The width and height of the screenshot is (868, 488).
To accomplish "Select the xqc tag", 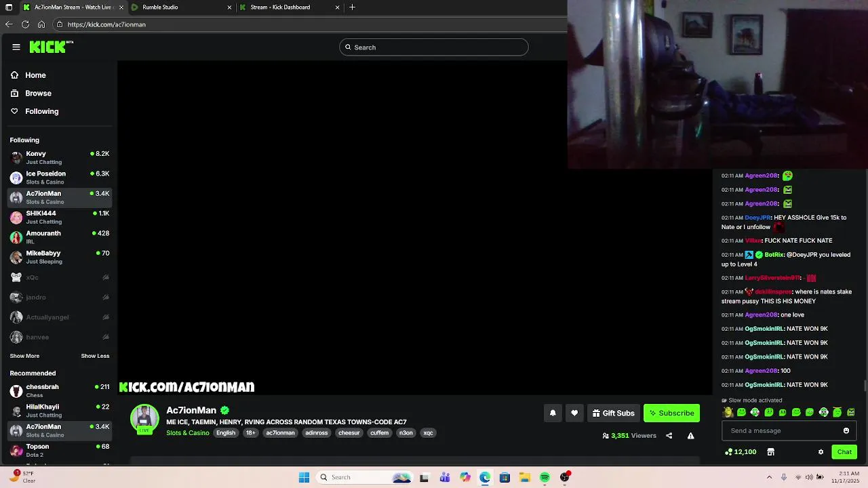I will [x=428, y=433].
